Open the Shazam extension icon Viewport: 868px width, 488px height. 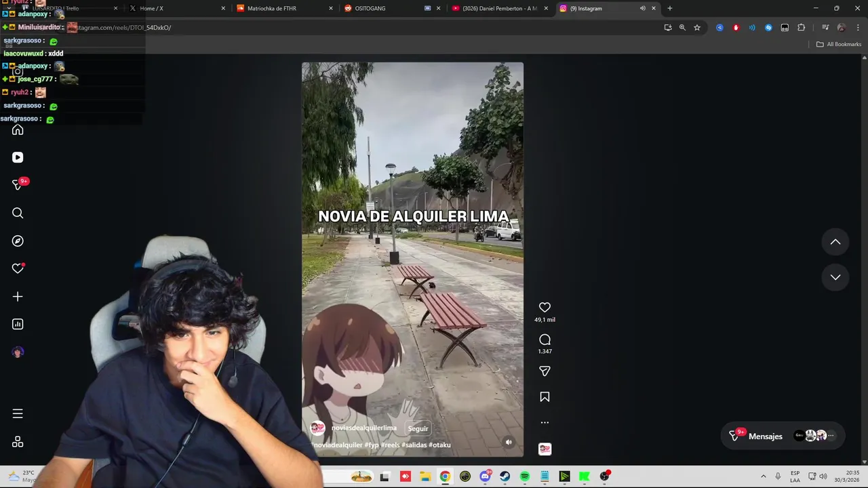point(768,28)
